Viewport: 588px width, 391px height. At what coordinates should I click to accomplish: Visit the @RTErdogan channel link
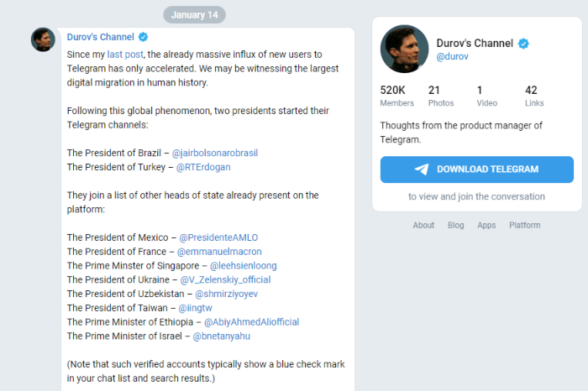202,167
